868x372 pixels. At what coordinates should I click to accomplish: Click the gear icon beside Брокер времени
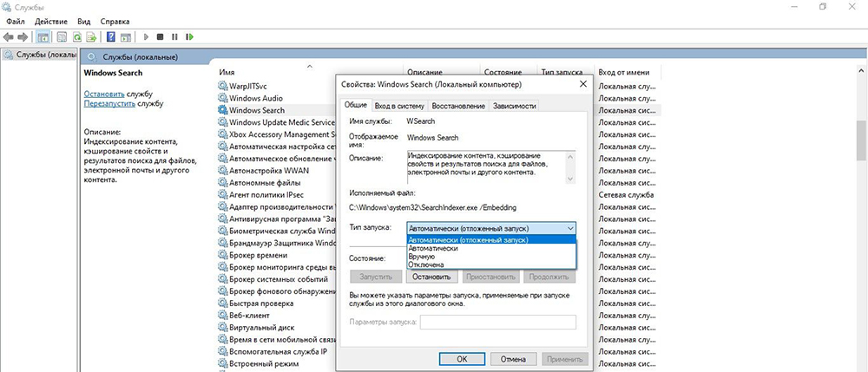(x=222, y=255)
